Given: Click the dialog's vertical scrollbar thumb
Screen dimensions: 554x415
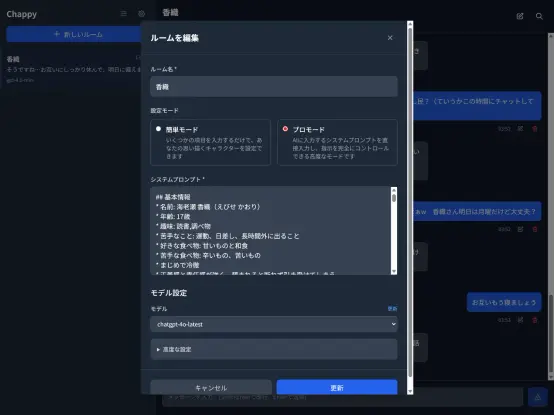Looking at the screenshot, I should (x=410, y=202).
